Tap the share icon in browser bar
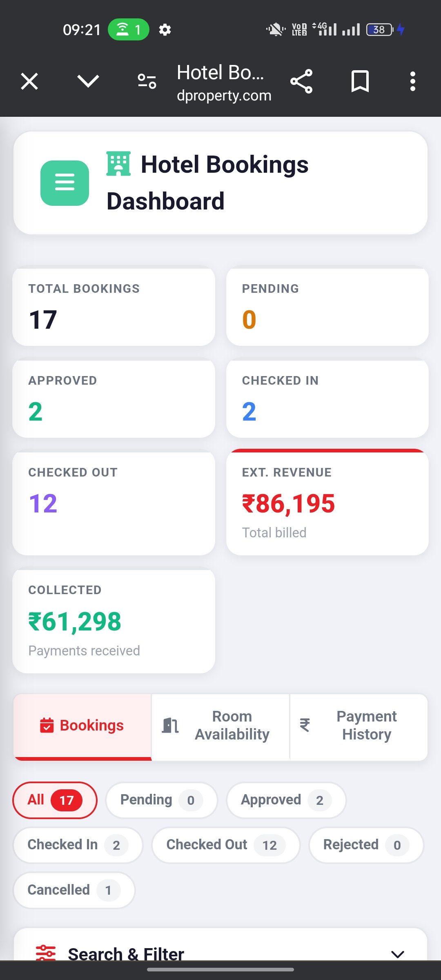The width and height of the screenshot is (441, 980). pyautogui.click(x=301, y=81)
